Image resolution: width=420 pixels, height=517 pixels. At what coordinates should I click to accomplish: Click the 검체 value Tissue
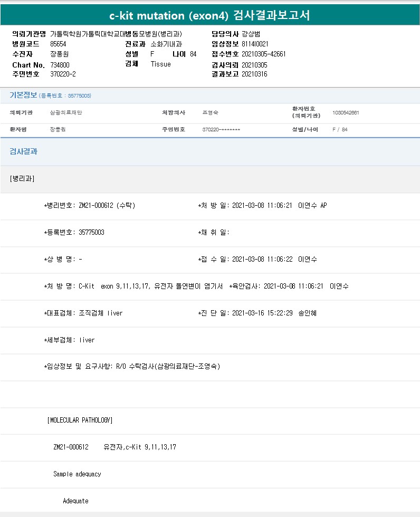pos(160,64)
